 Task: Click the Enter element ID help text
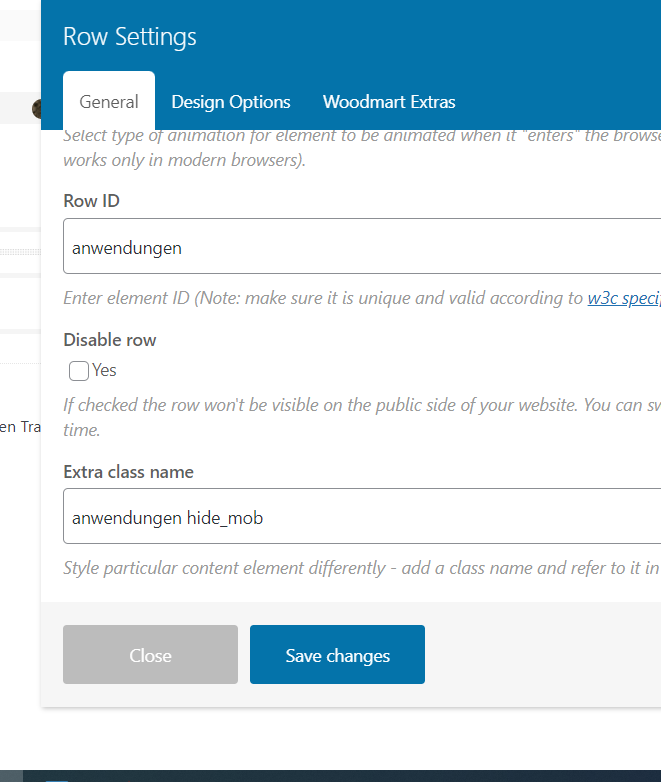tap(322, 298)
